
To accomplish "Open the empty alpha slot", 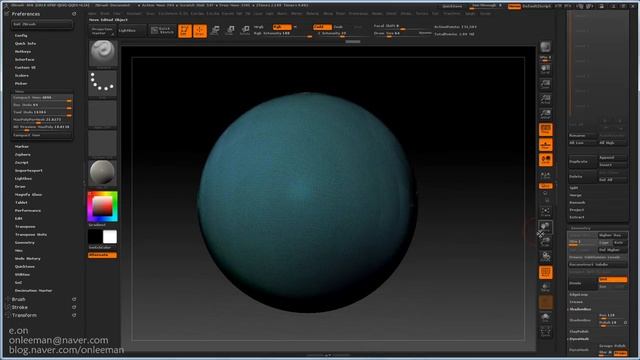I will 102,113.
